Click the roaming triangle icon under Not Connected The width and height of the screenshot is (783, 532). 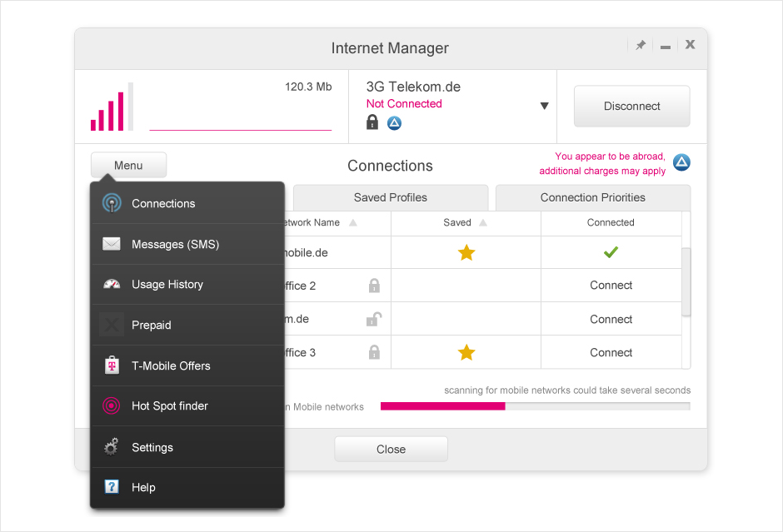(395, 122)
